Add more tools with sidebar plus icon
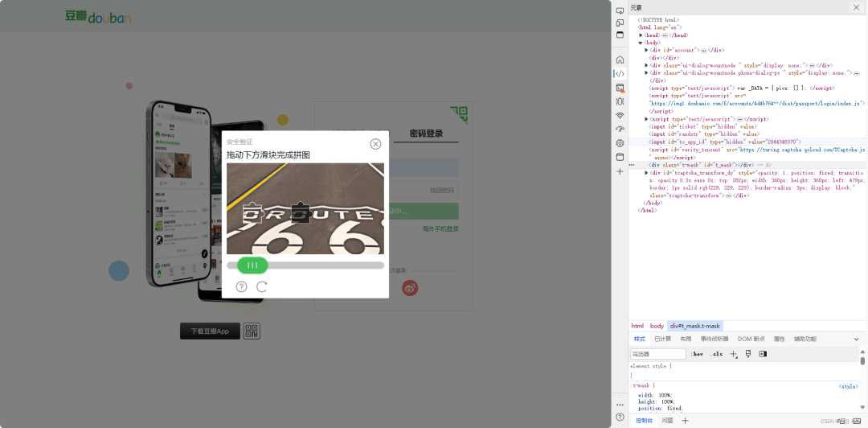The image size is (868, 428). (x=620, y=171)
